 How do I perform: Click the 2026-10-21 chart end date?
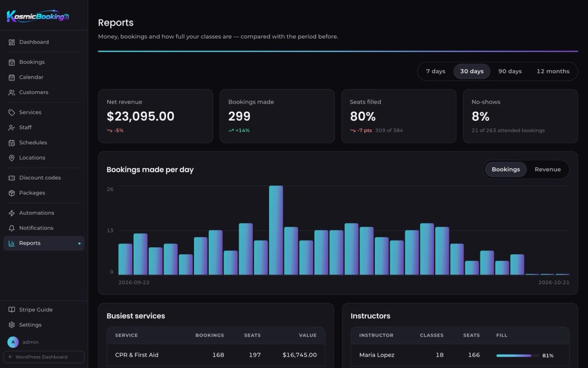tap(554, 283)
